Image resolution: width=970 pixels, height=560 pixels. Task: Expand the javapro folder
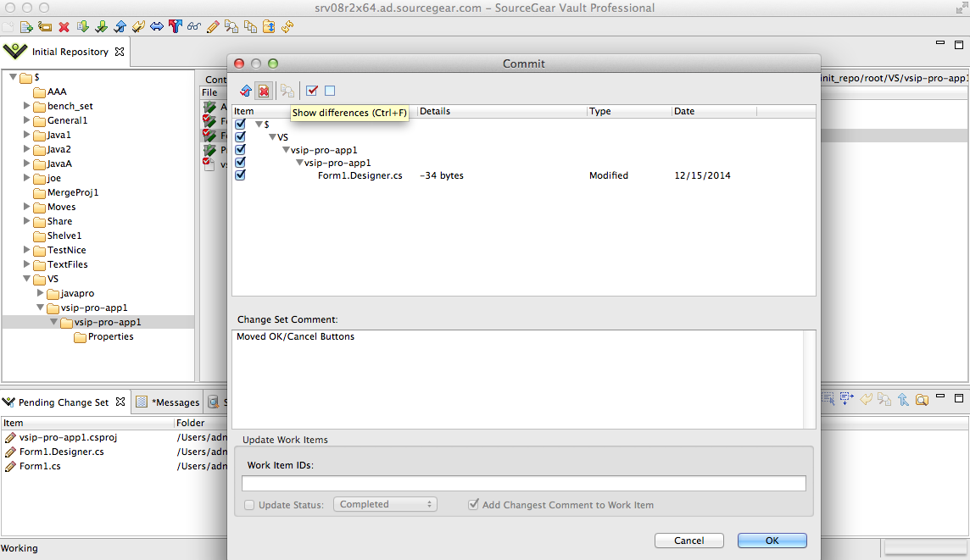pos(40,293)
